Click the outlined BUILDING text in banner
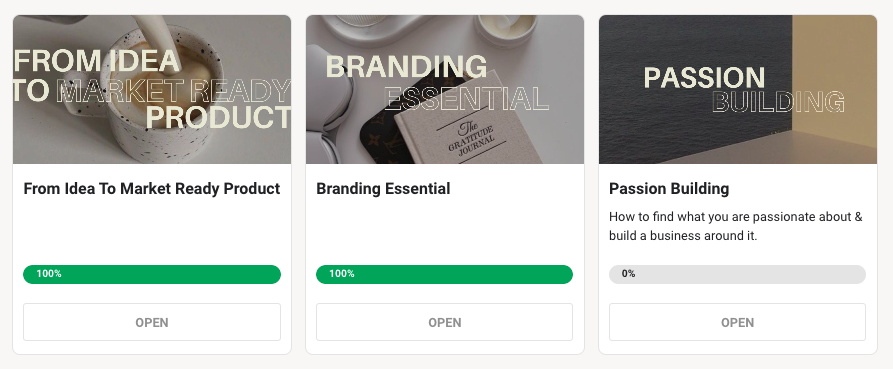Image resolution: width=893 pixels, height=369 pixels. pos(778,102)
